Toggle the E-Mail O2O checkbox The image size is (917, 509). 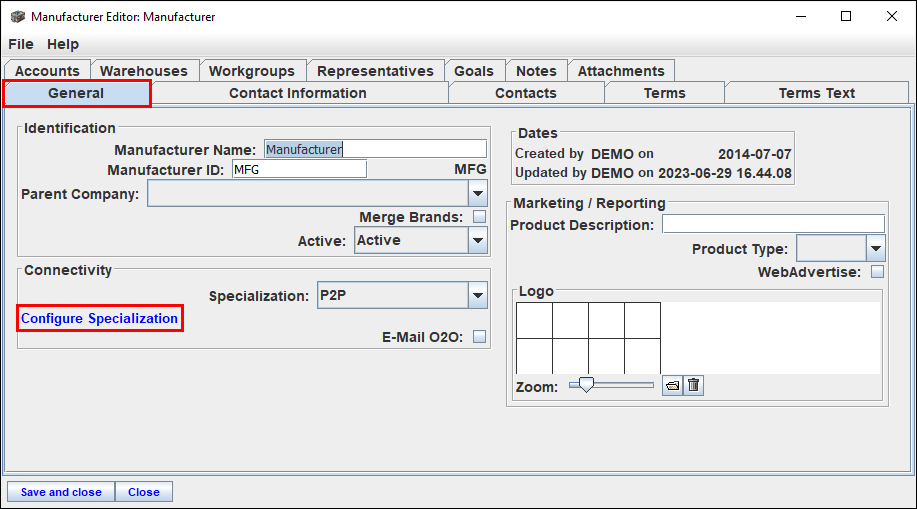(480, 336)
